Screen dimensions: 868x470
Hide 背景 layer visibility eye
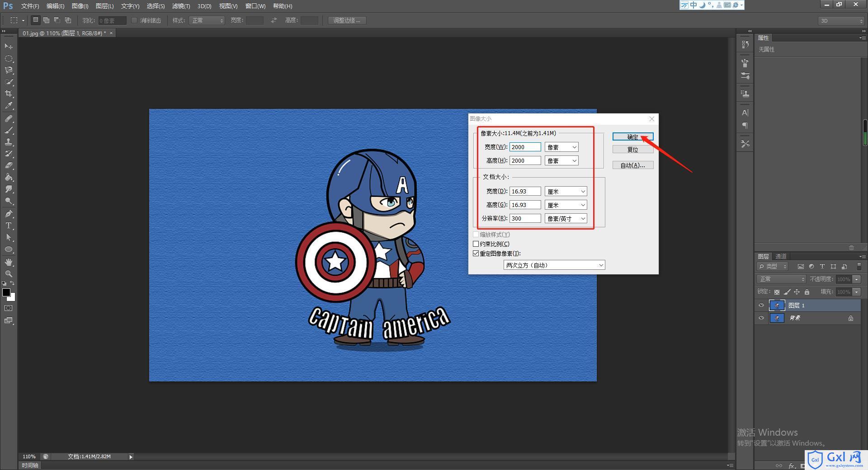point(761,318)
